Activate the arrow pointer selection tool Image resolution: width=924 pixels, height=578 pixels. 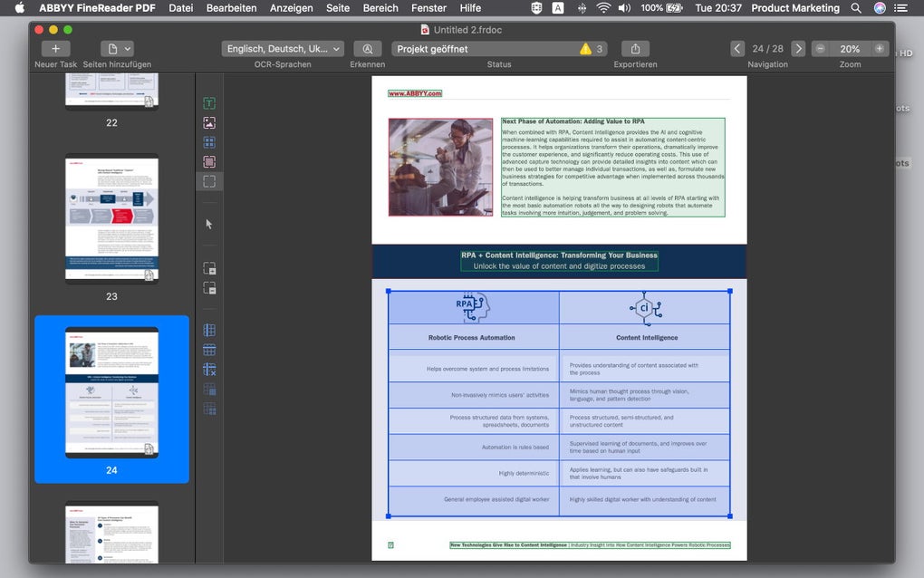(x=209, y=224)
